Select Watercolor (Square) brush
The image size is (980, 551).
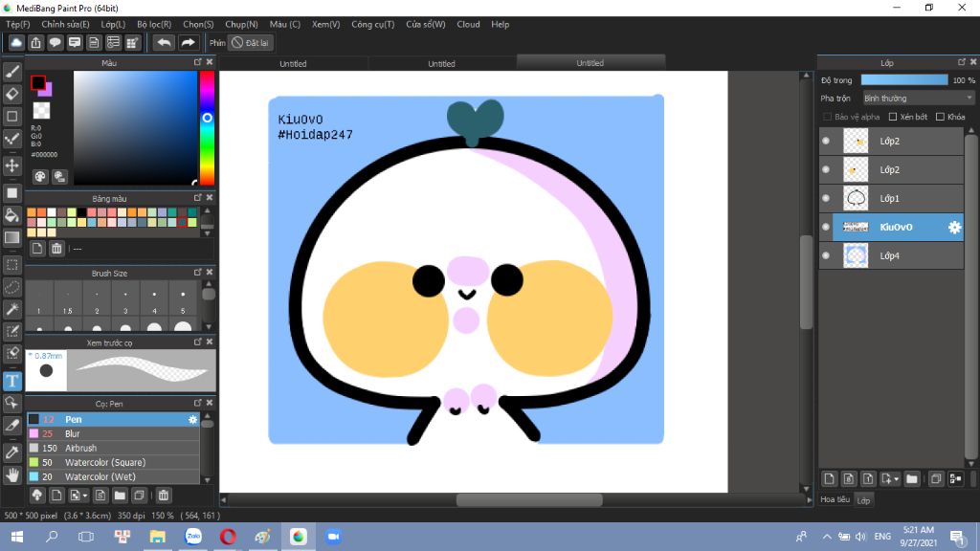[113, 462]
